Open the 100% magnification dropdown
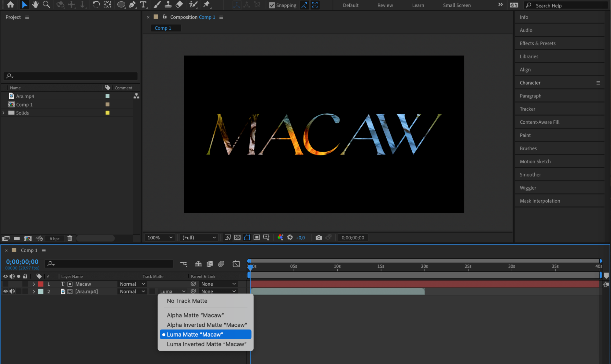The width and height of the screenshot is (611, 364). [160, 238]
